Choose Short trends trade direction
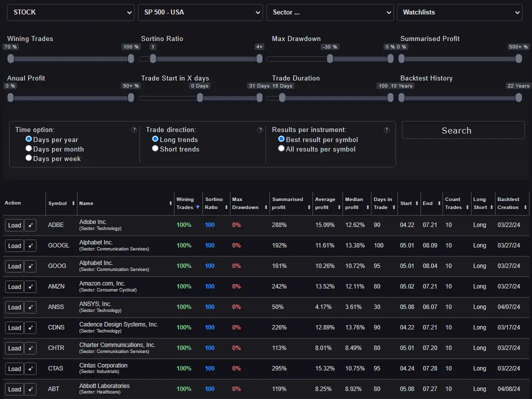This screenshot has width=532, height=399. coord(155,148)
